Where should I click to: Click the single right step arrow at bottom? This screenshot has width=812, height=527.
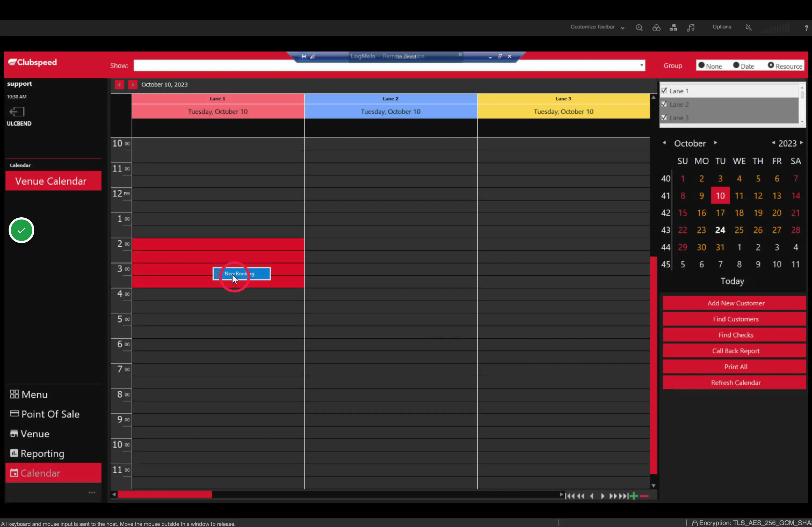click(603, 496)
